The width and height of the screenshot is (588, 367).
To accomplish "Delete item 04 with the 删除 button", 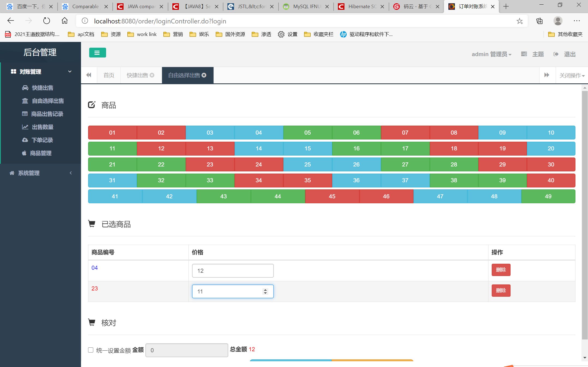I will click(501, 270).
